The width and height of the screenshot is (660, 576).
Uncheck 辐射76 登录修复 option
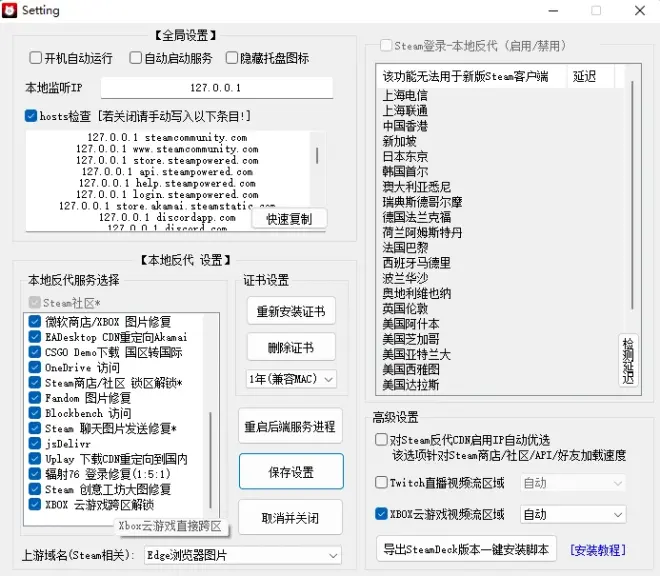tap(35, 474)
